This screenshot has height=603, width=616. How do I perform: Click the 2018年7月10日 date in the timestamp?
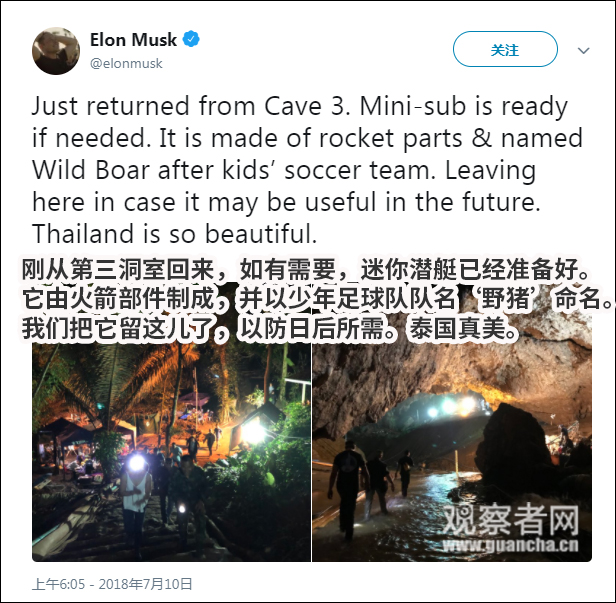[x=145, y=584]
